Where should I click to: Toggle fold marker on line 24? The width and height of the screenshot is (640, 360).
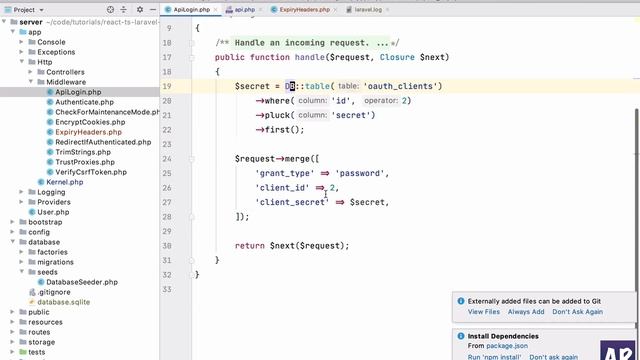pyautogui.click(x=191, y=159)
